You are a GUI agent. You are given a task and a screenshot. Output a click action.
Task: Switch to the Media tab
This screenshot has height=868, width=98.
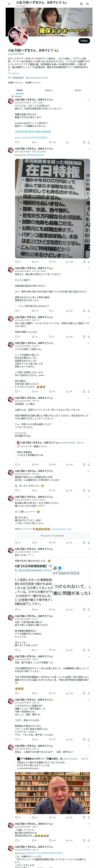pyautogui.click(x=78, y=90)
